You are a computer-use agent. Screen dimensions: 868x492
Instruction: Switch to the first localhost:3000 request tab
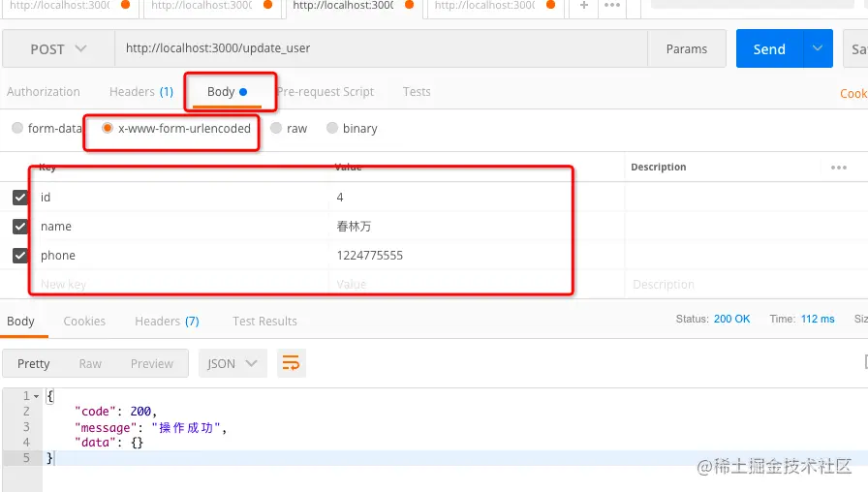(x=69, y=6)
